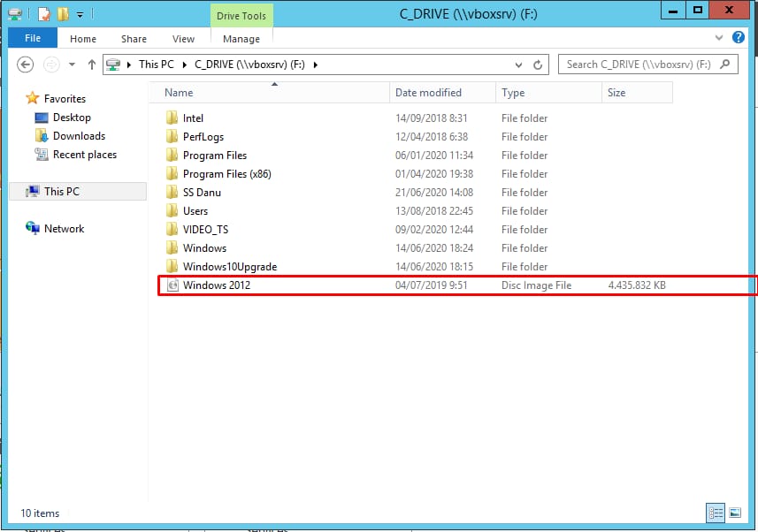758x532 pixels.
Task: Open the recent locations dropdown arrow
Action: click(72, 65)
